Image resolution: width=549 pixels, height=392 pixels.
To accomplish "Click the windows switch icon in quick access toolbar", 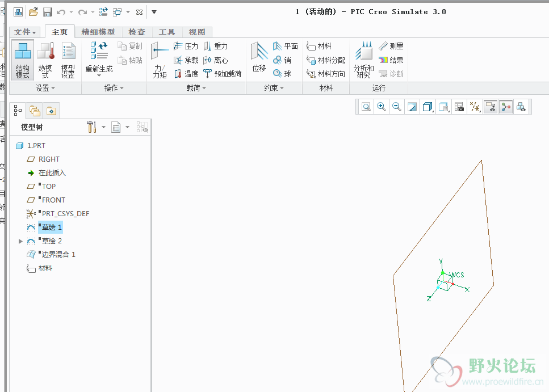I will 117,12.
